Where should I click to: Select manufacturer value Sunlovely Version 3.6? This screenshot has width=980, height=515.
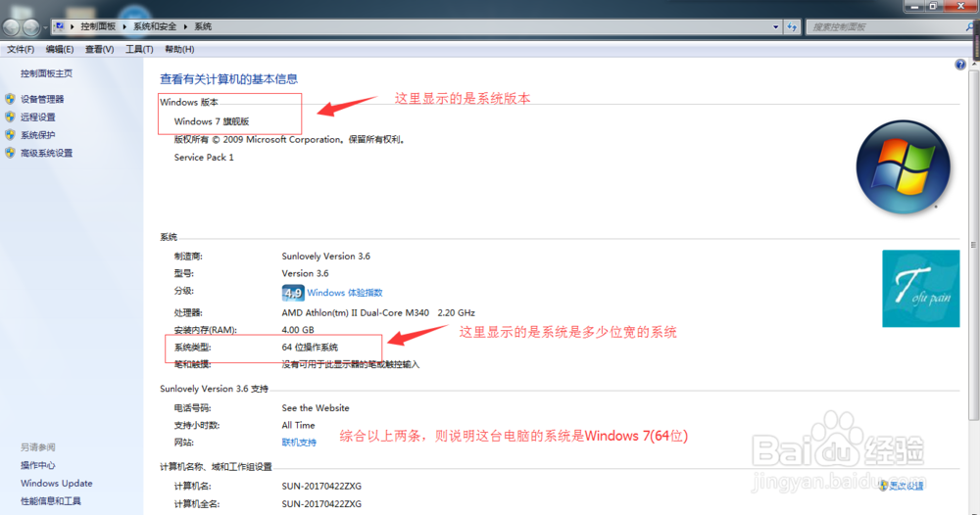pos(325,256)
